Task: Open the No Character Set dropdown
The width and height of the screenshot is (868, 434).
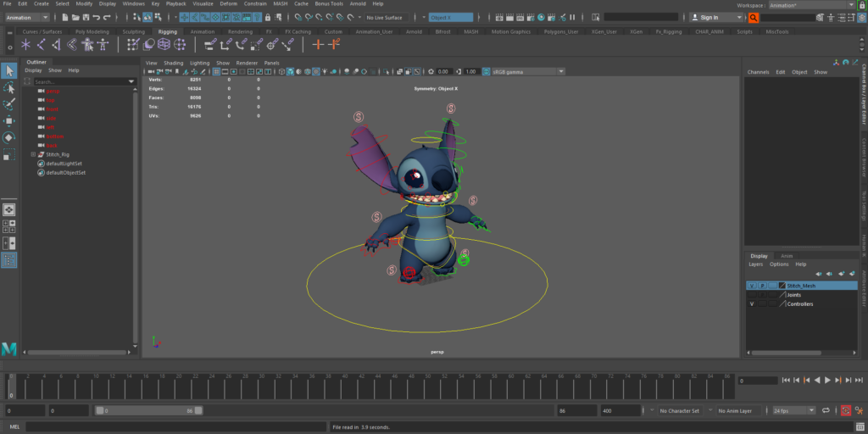Action: pos(682,411)
